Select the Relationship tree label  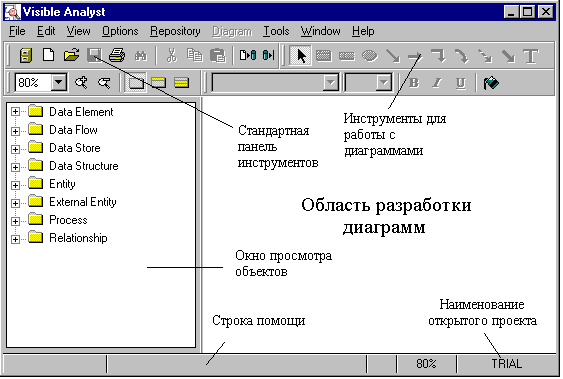(78, 238)
